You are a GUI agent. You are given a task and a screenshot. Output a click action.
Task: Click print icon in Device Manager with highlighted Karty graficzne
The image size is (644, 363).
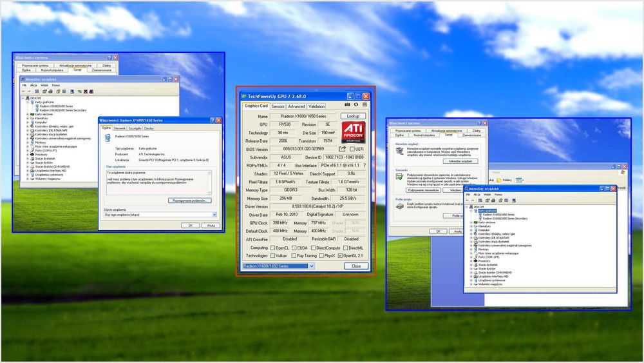pos(493,201)
